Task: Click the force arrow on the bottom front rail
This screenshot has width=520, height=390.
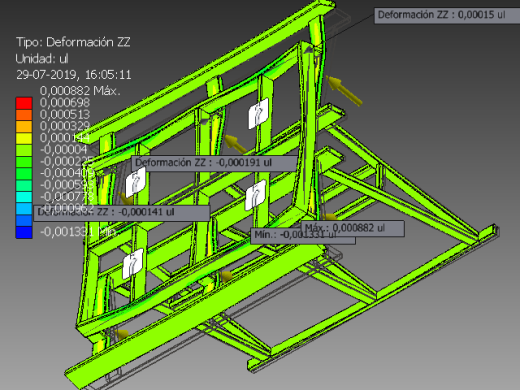Action: pos(226,275)
